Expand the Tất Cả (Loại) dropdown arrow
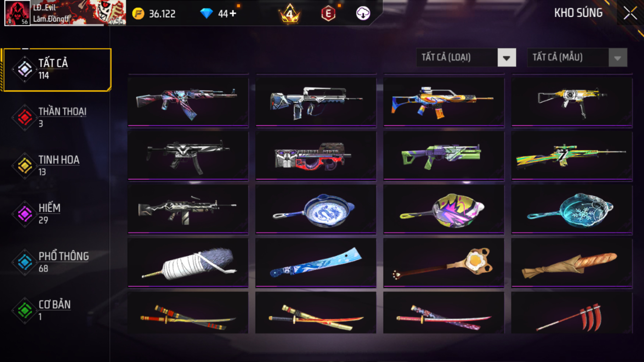The image size is (644, 362). point(506,58)
